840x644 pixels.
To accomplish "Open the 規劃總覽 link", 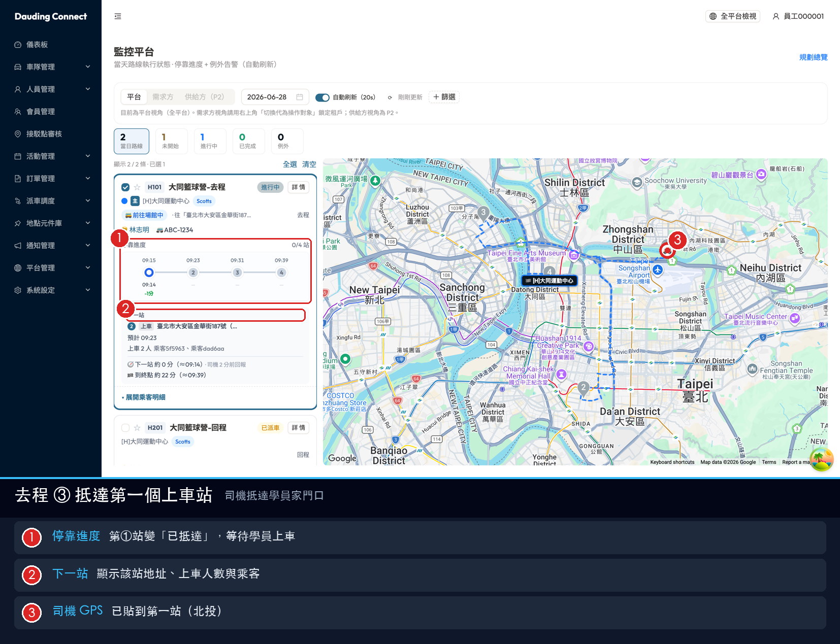I will coord(813,57).
